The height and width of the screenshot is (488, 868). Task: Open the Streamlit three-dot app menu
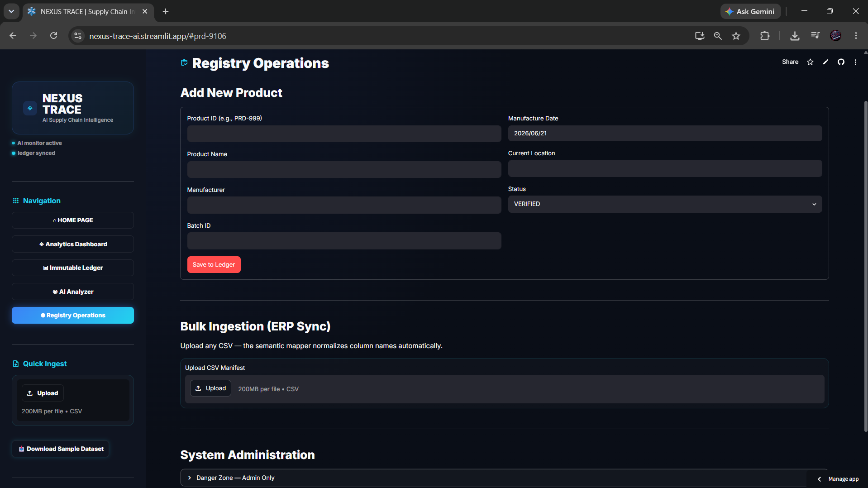point(855,62)
